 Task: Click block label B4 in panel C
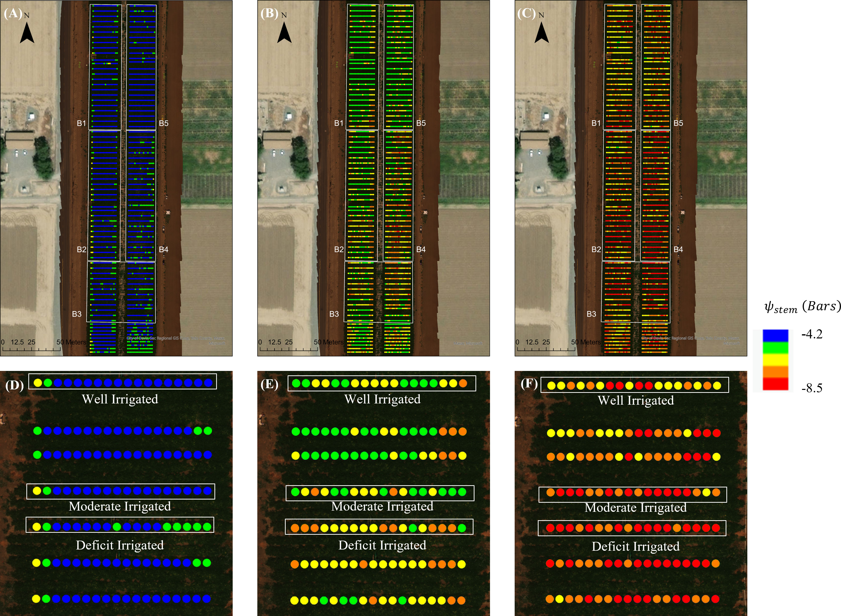(678, 250)
